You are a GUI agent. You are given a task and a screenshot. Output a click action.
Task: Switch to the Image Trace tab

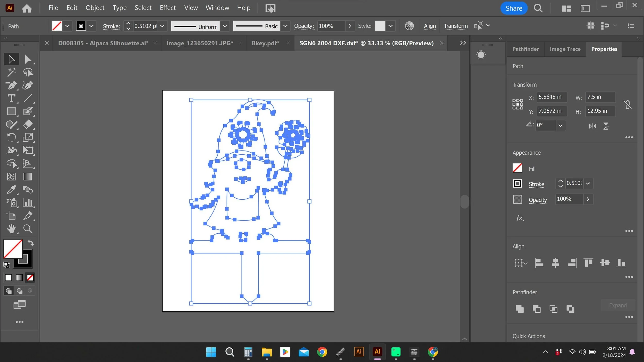[x=565, y=49]
